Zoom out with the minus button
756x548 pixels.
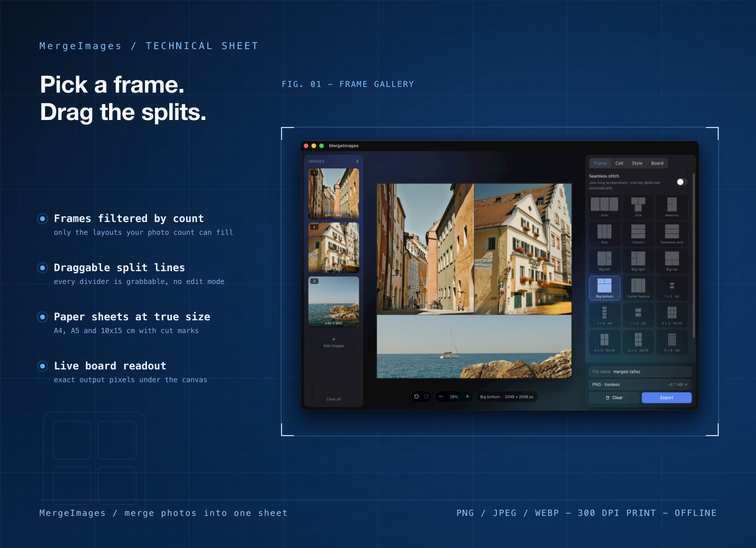coord(441,396)
